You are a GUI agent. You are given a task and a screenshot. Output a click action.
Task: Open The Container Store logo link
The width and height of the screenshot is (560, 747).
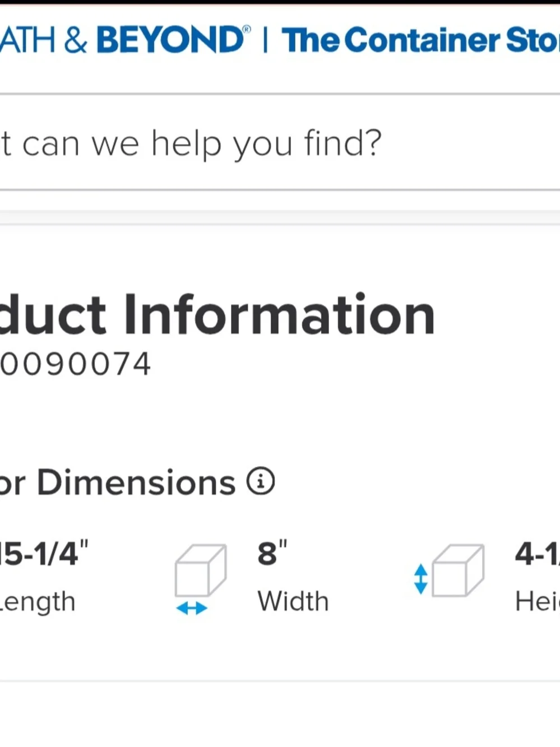[420, 40]
